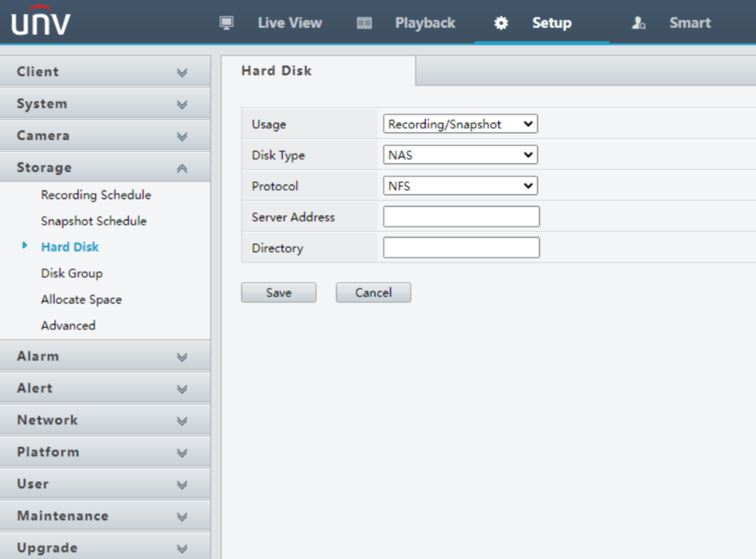
Task: Click the Server Address input field
Action: pyautogui.click(x=460, y=217)
